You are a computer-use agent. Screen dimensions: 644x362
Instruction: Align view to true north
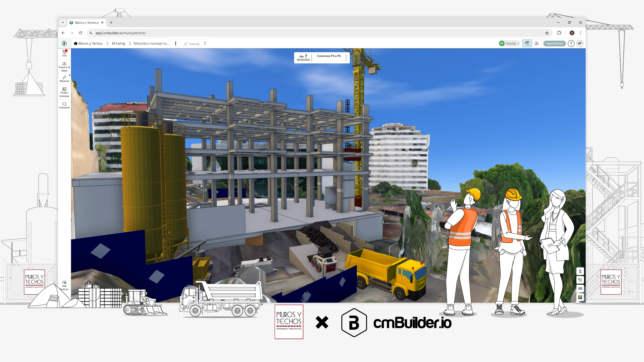pos(580,271)
